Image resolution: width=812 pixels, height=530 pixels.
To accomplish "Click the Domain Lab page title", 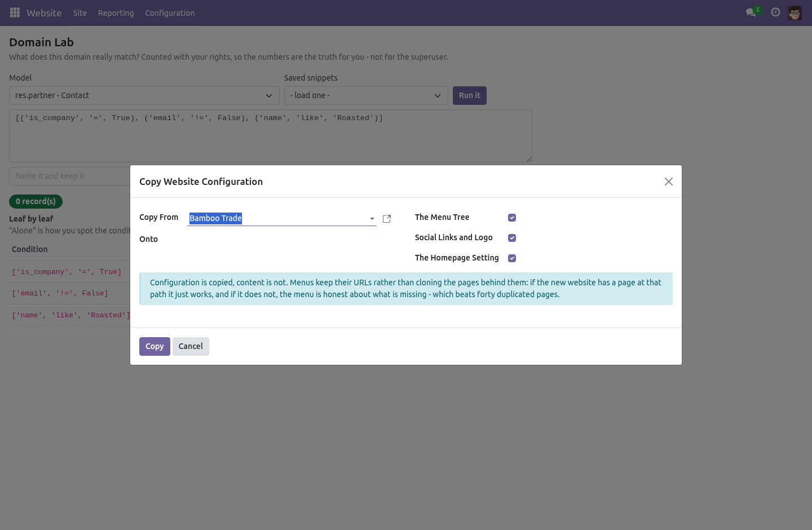I will 41,42.
